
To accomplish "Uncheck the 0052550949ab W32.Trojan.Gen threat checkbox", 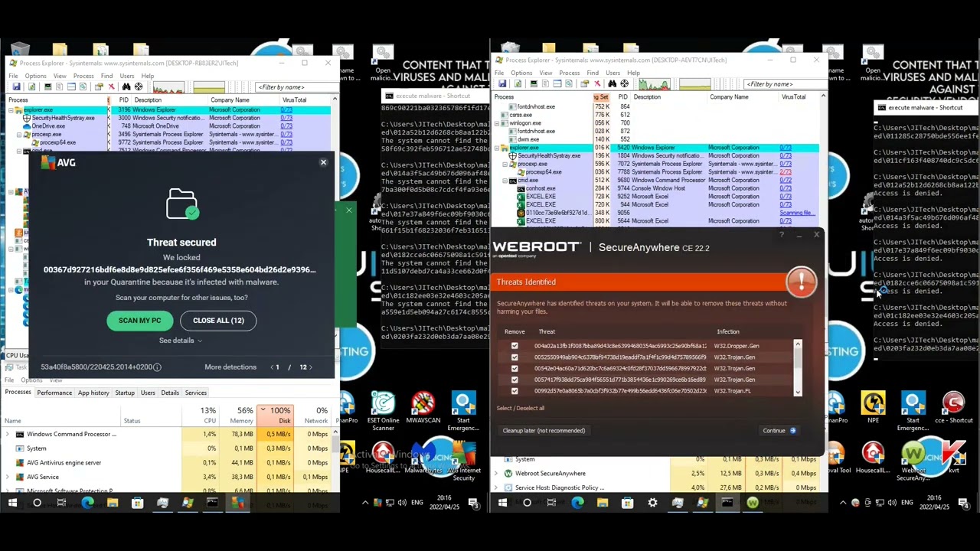I will pyautogui.click(x=514, y=357).
